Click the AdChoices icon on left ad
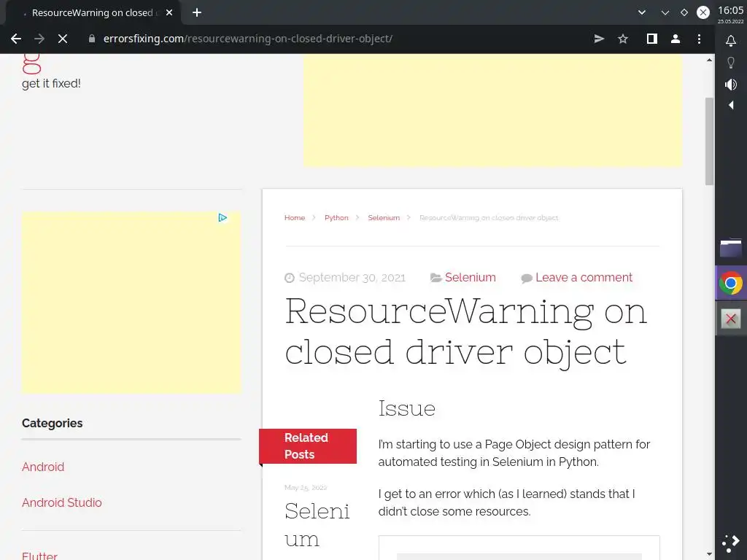The height and width of the screenshot is (560, 747). [x=222, y=217]
